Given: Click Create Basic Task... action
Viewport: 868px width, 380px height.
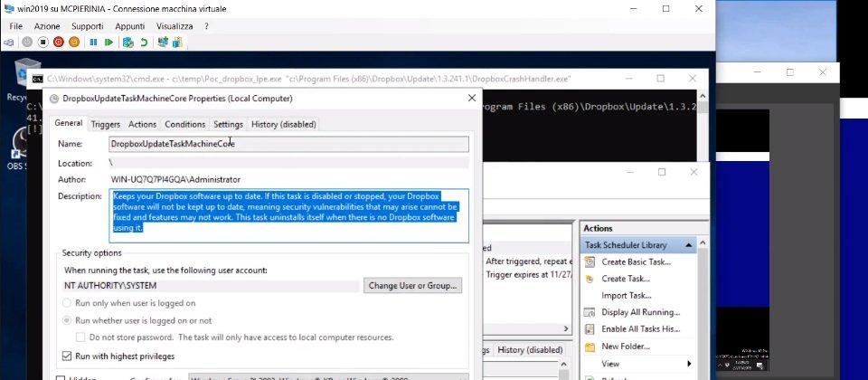Looking at the screenshot, I should (x=636, y=262).
